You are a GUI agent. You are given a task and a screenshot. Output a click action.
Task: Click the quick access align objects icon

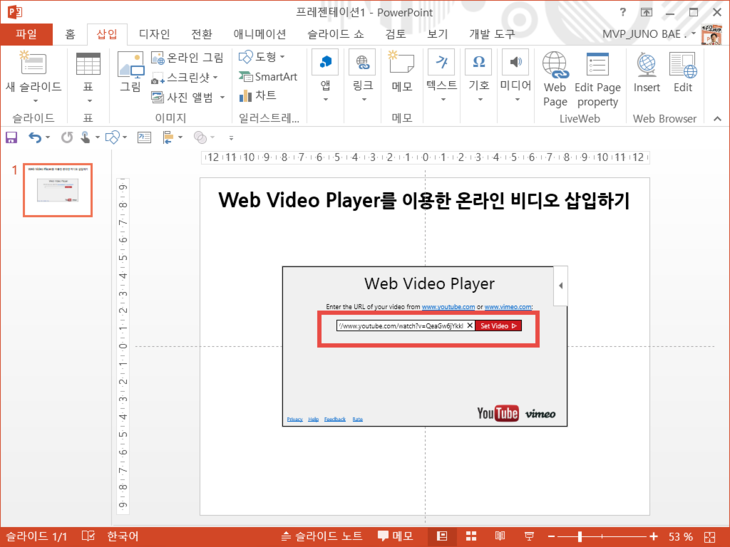pos(168,137)
